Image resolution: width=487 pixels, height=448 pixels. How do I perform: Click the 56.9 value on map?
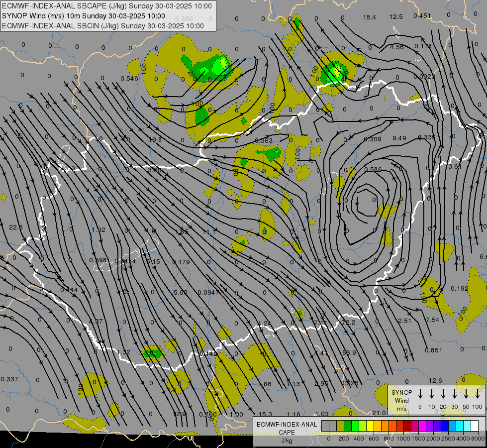(x=349, y=352)
